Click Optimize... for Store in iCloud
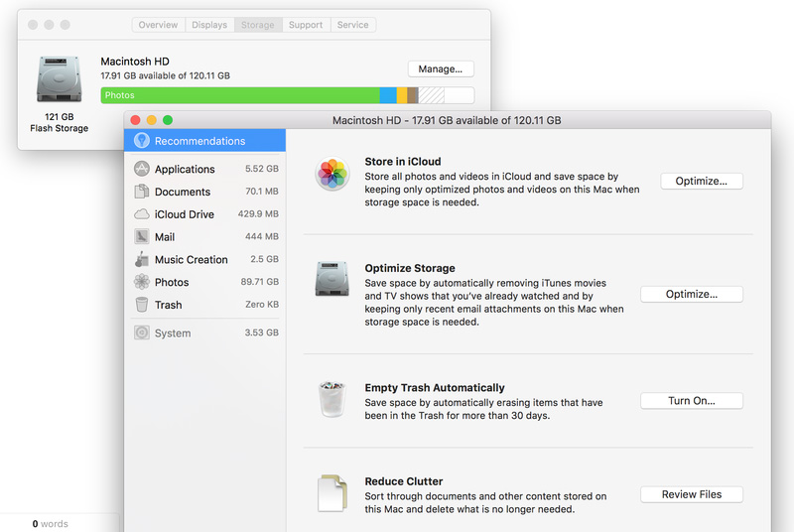794x532 pixels. click(x=702, y=182)
